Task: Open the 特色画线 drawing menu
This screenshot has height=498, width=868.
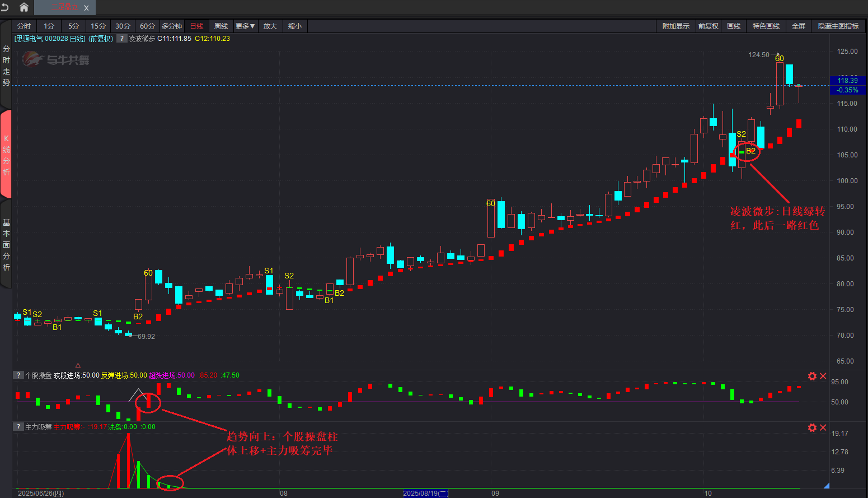Action: [x=766, y=26]
